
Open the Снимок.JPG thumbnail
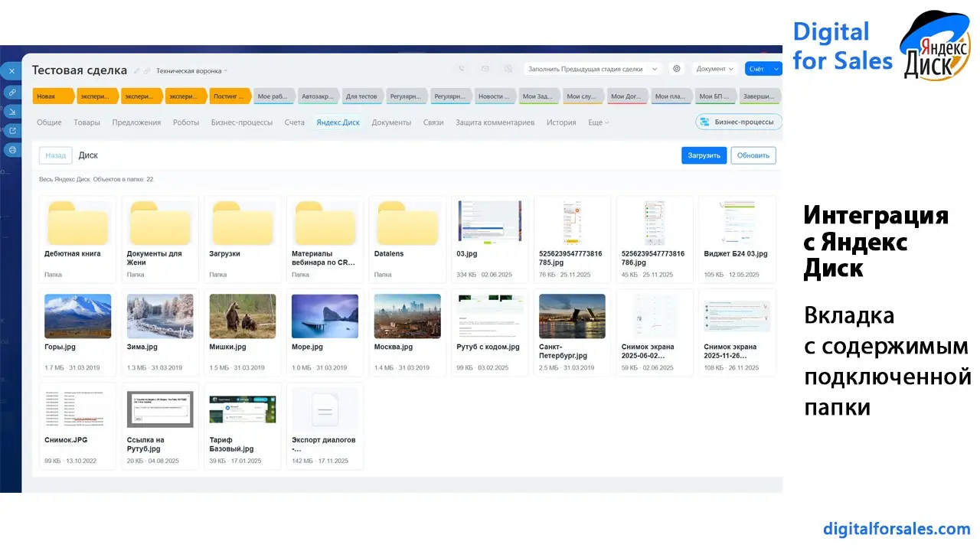click(78, 409)
